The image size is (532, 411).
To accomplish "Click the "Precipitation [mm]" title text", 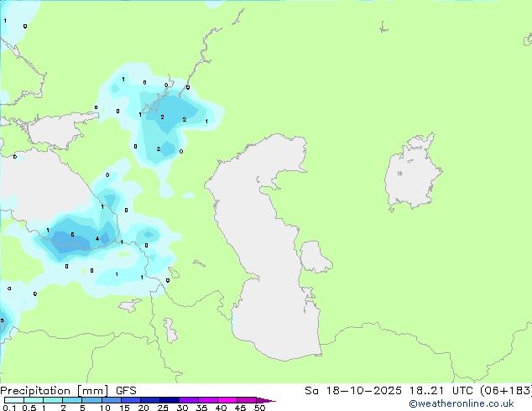I will click(x=55, y=391).
